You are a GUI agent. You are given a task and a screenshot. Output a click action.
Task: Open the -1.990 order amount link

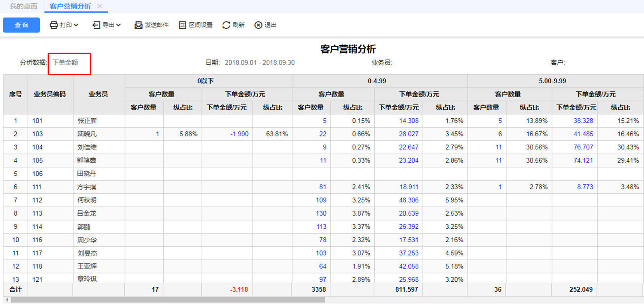point(239,134)
